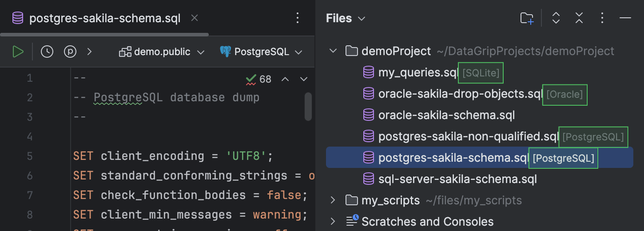Create new folder in Files panel
Viewport: 644px width, 231px height.
[x=527, y=18]
